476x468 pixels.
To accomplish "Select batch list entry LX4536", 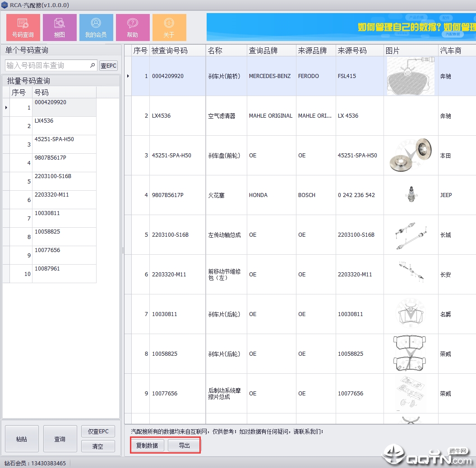I will [65, 126].
